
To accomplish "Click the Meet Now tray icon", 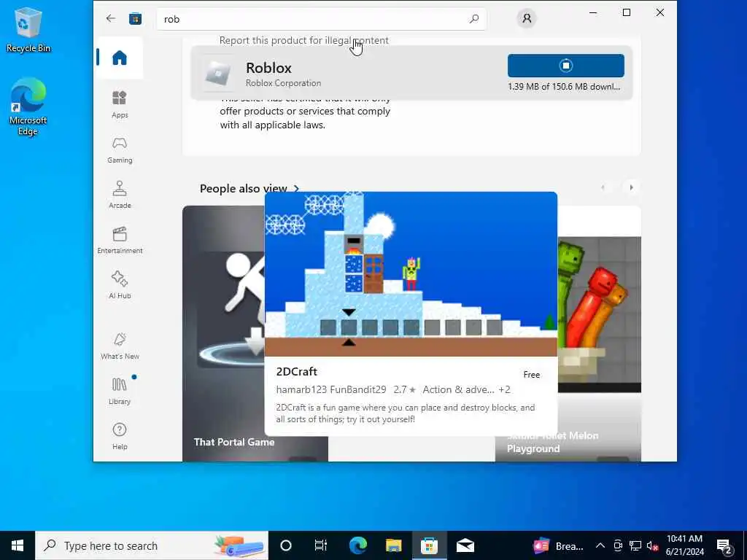I will click(618, 545).
